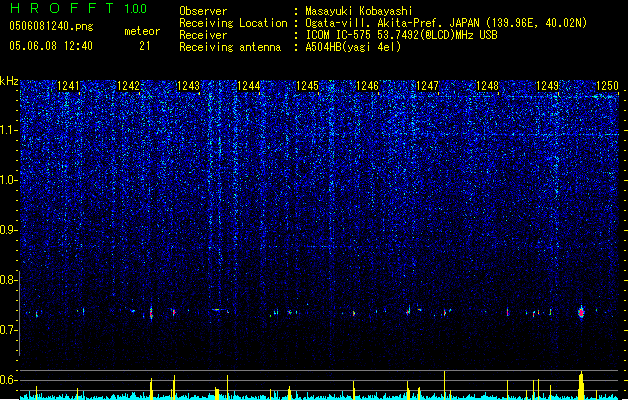The width and height of the screenshot is (629, 400).
Task: Click the date stamp 05.06.08 12:40
Action: pyautogui.click(x=51, y=46)
